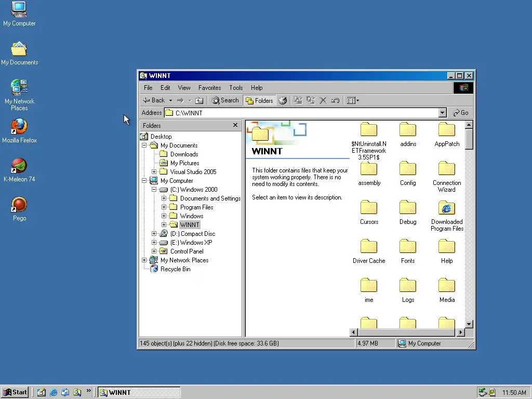Screen dimensions: 532x399
Task: Click the Back toolbar button
Action: coord(154,100)
